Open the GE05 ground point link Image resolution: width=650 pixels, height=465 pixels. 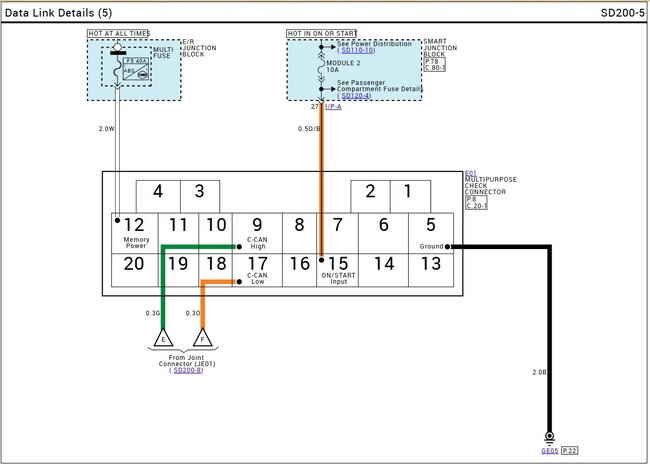[550, 450]
